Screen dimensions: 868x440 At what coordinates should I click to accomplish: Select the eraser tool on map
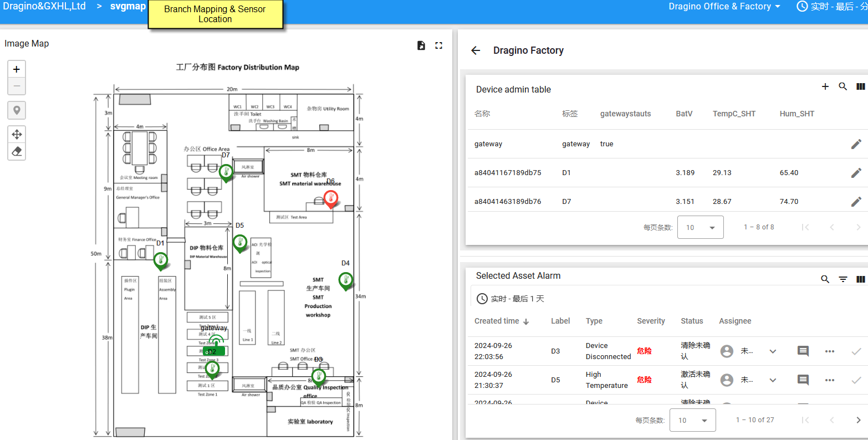tap(17, 151)
